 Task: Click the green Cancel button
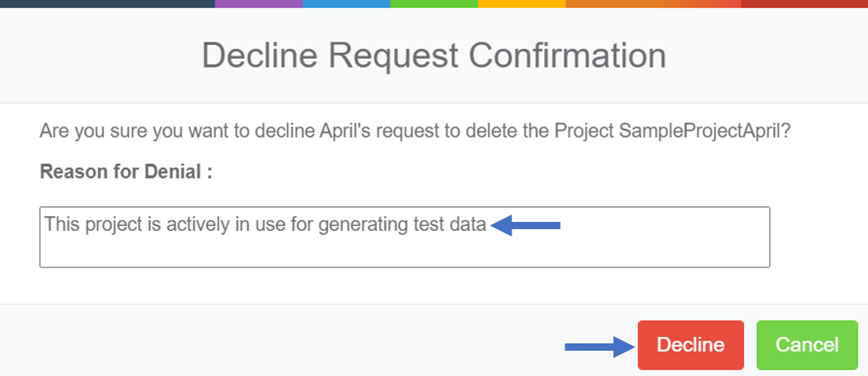click(x=807, y=345)
